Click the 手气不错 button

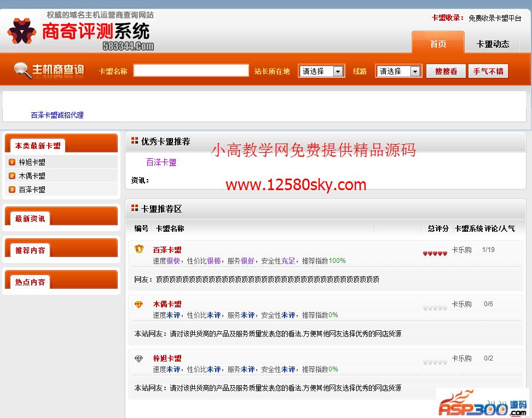488,71
